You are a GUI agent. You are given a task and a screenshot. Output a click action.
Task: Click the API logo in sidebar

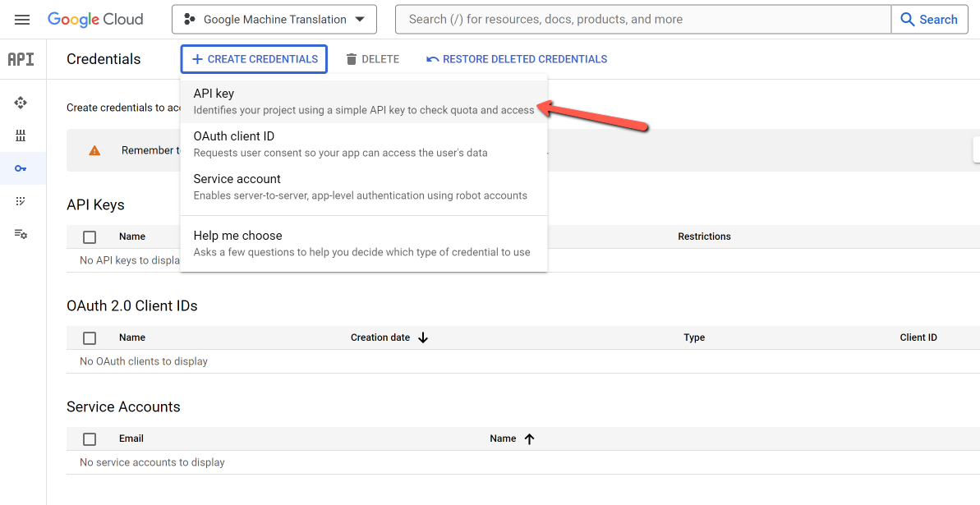pyautogui.click(x=21, y=59)
